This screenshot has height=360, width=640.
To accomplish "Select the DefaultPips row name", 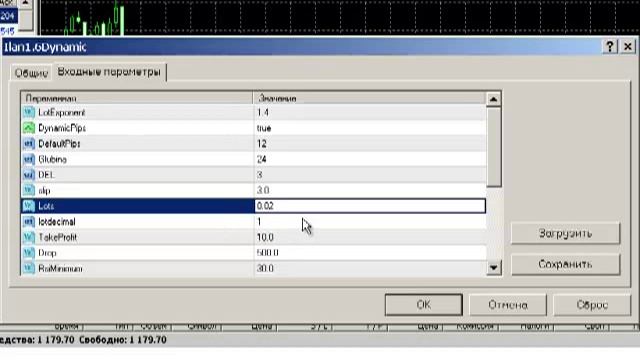I will click(x=59, y=144).
